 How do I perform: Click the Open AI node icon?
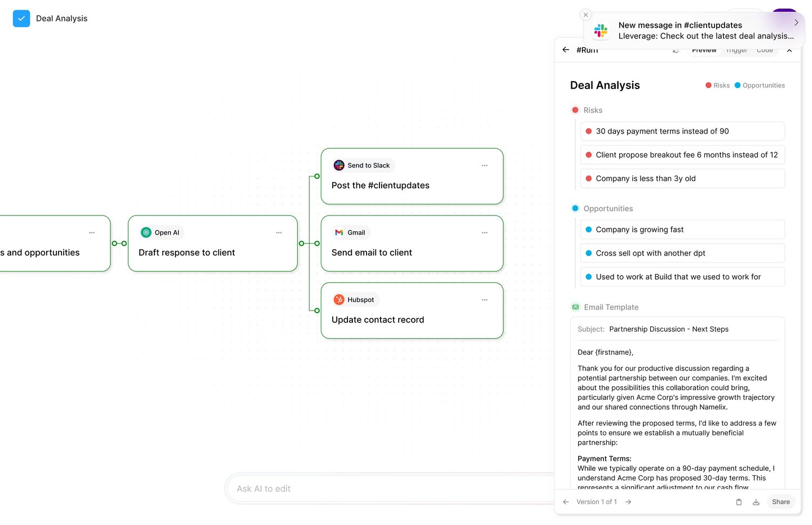146,232
